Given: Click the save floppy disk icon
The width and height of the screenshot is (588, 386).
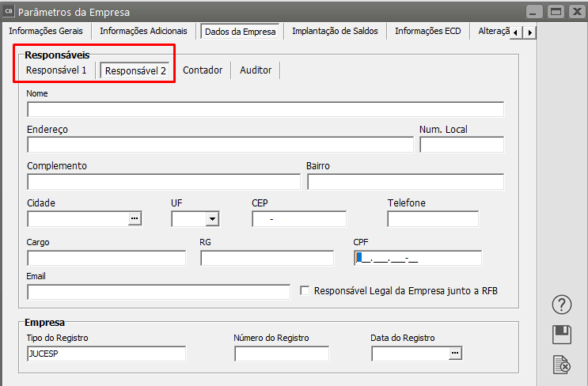Looking at the screenshot, I should coord(561,335).
